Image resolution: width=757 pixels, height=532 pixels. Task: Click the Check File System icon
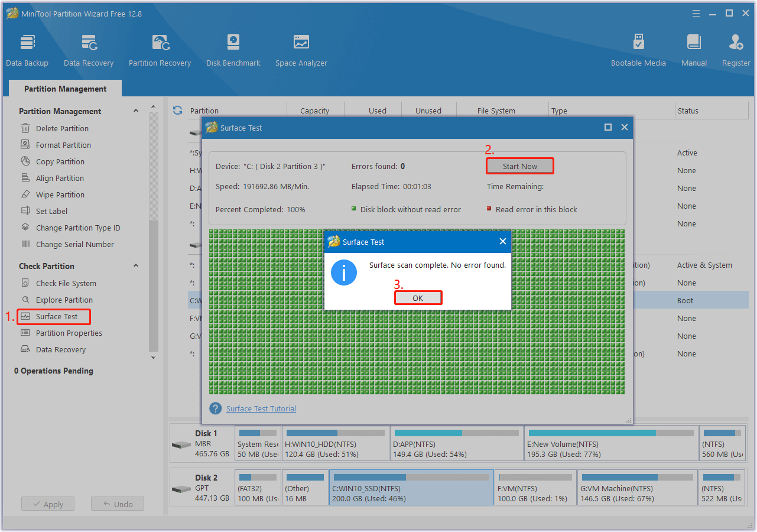click(x=25, y=283)
